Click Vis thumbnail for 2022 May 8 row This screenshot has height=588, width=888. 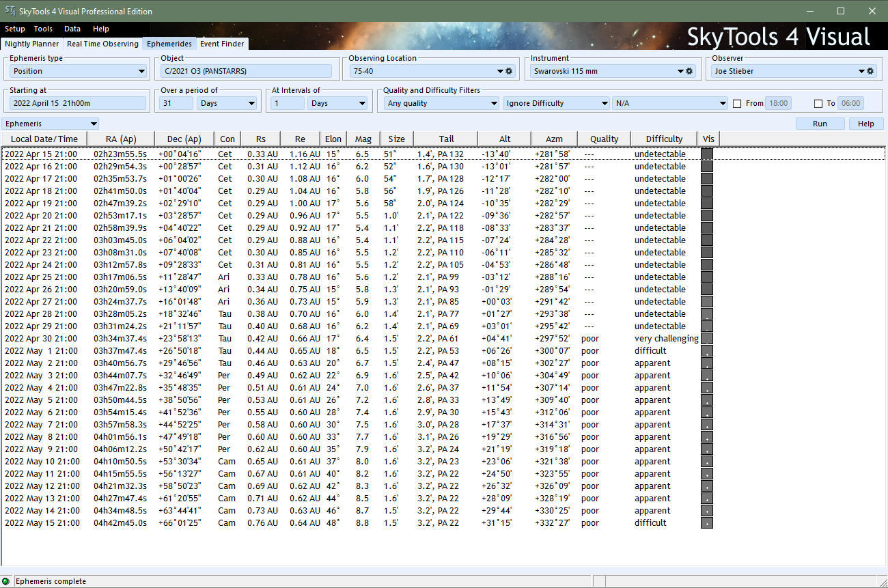pyautogui.click(x=707, y=437)
